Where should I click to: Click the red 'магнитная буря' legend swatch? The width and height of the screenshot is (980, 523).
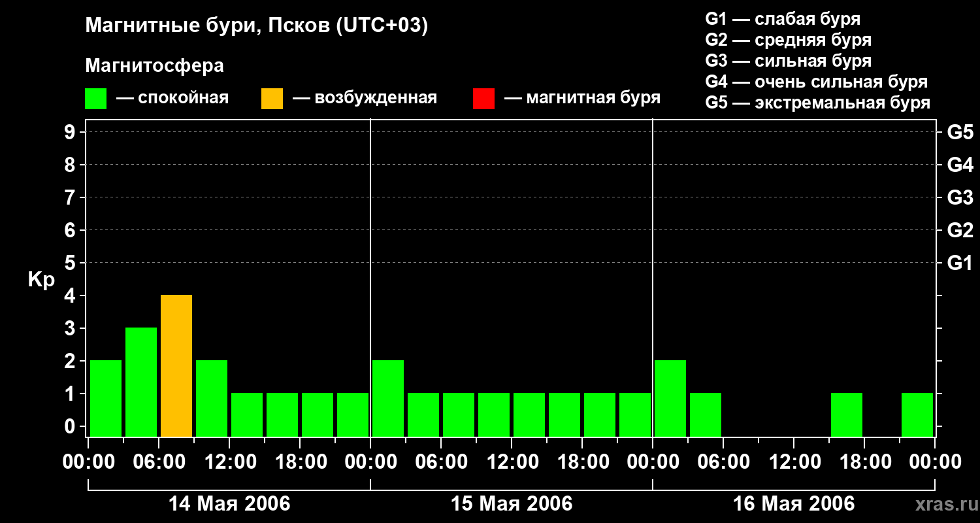[x=483, y=98]
